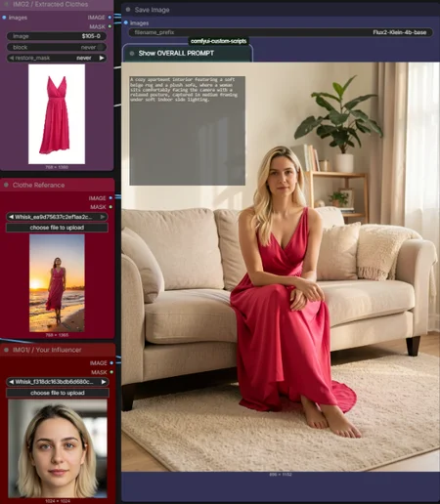The image size is (440, 504).
Task: Click the collapse dot on Show OVERALL PROMPT node
Action: (x=132, y=54)
